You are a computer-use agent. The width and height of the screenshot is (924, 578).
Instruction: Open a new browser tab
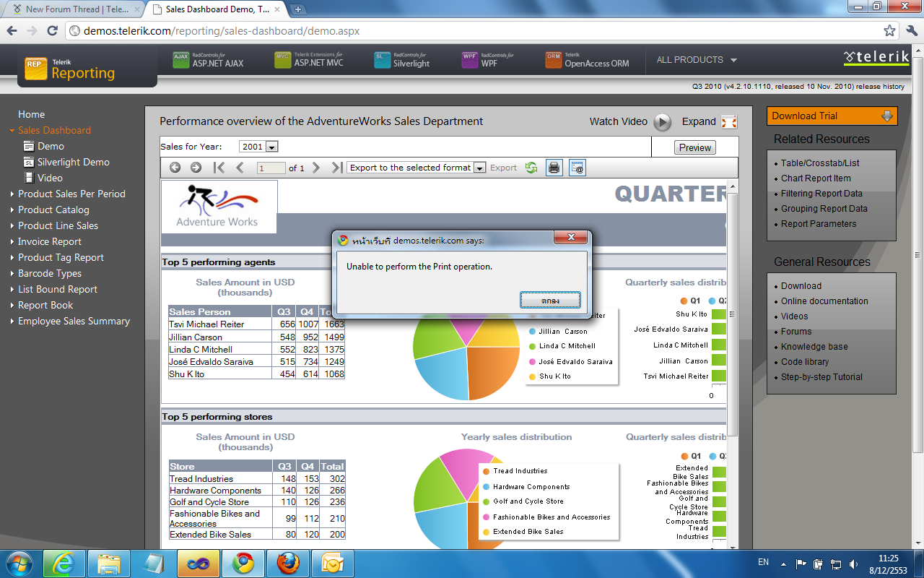tap(298, 9)
